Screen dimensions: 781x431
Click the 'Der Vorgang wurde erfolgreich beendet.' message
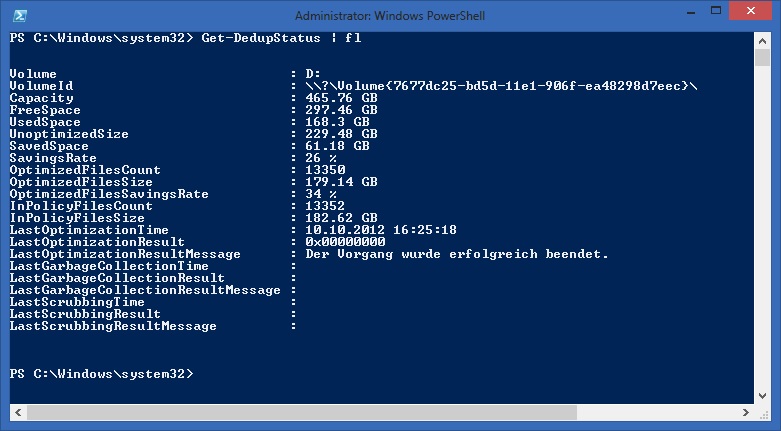(x=456, y=254)
